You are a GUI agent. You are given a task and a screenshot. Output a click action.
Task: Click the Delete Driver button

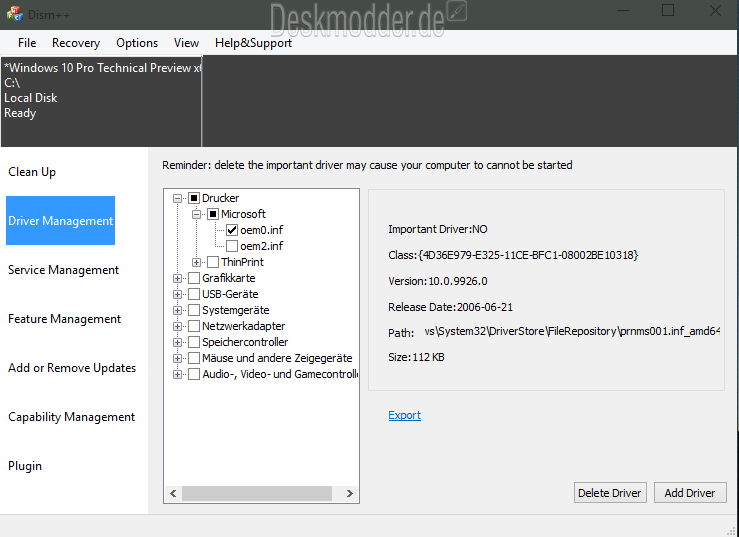click(610, 493)
